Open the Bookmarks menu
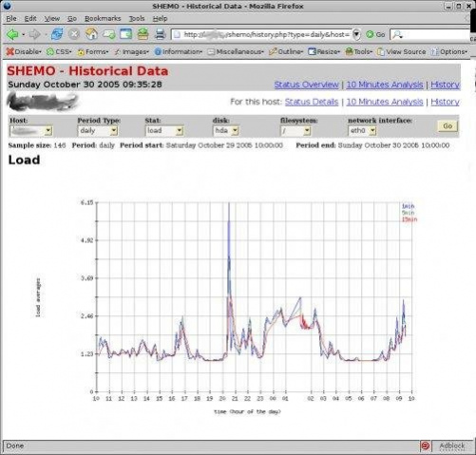The width and height of the screenshot is (476, 455). click(x=103, y=18)
